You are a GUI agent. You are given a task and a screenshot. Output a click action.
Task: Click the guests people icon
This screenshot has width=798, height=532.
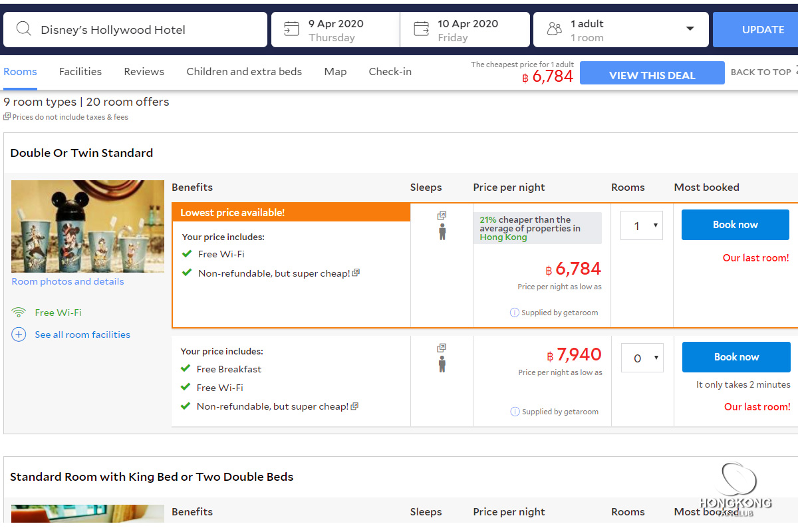554,29
